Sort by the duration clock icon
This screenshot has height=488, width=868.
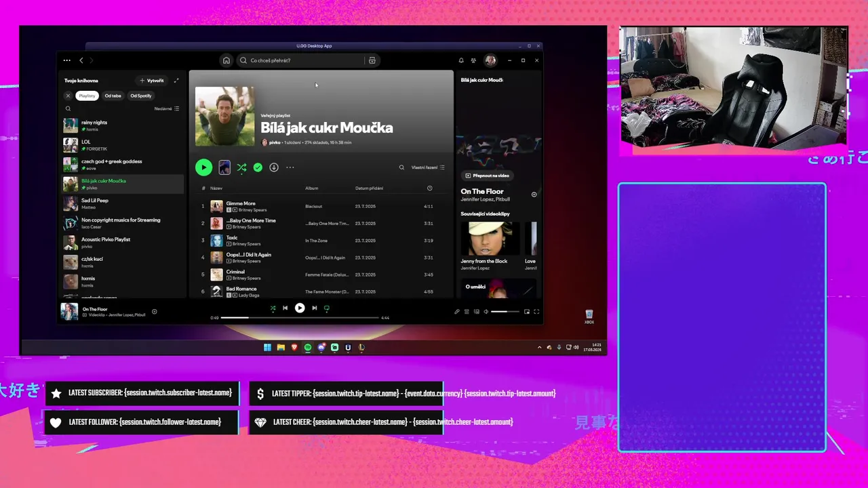pyautogui.click(x=429, y=188)
